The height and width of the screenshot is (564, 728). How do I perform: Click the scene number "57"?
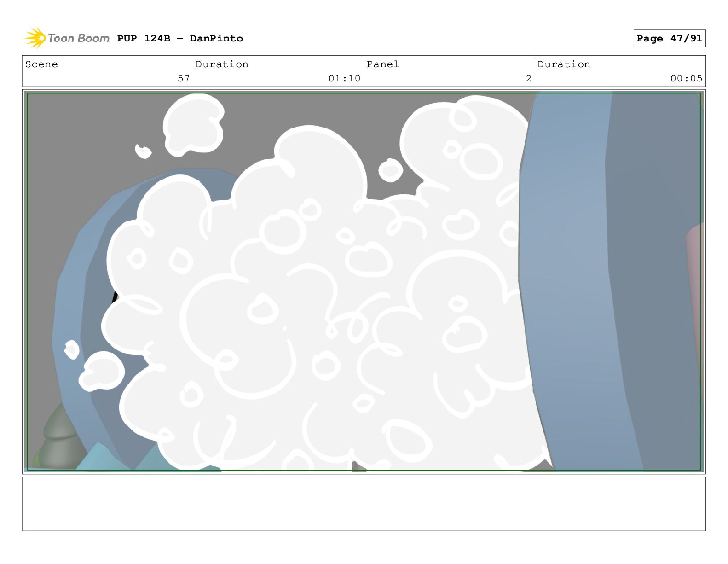tap(184, 78)
